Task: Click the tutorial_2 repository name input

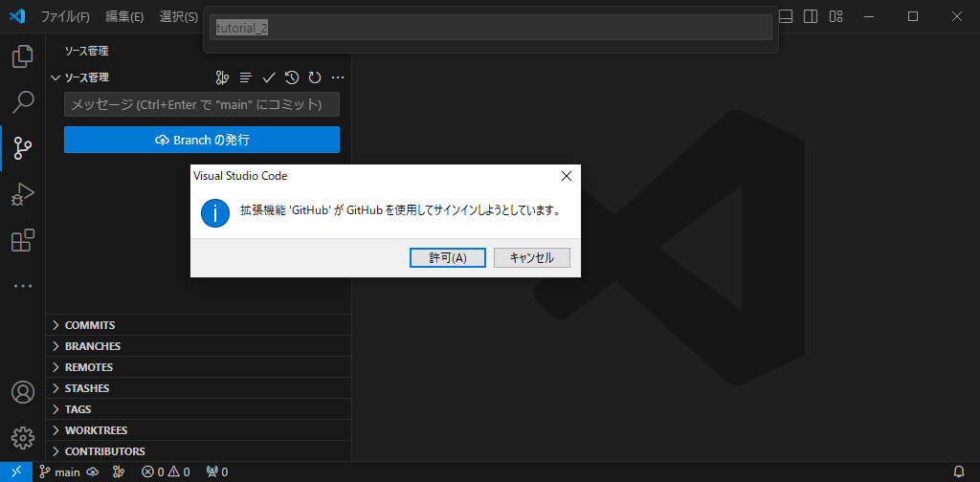Action: [491, 28]
